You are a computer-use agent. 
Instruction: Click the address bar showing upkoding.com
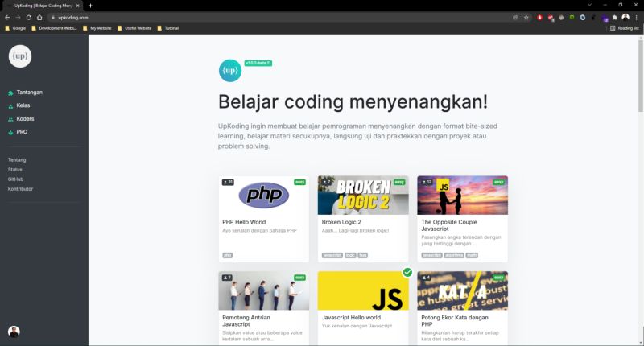point(279,17)
